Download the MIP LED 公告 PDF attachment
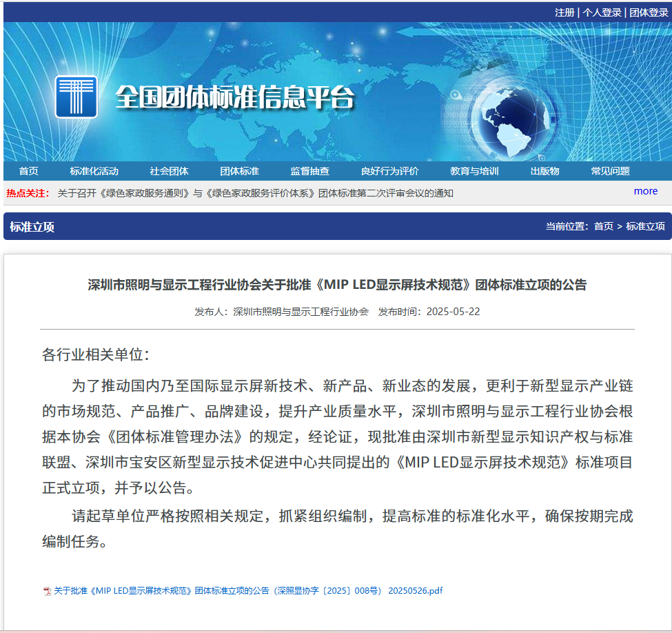This screenshot has width=672, height=633. 248,591
